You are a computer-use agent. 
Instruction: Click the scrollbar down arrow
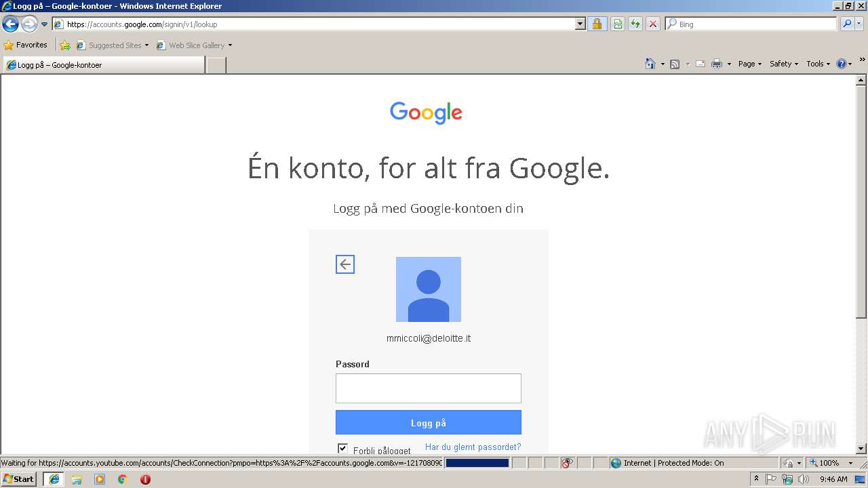861,448
